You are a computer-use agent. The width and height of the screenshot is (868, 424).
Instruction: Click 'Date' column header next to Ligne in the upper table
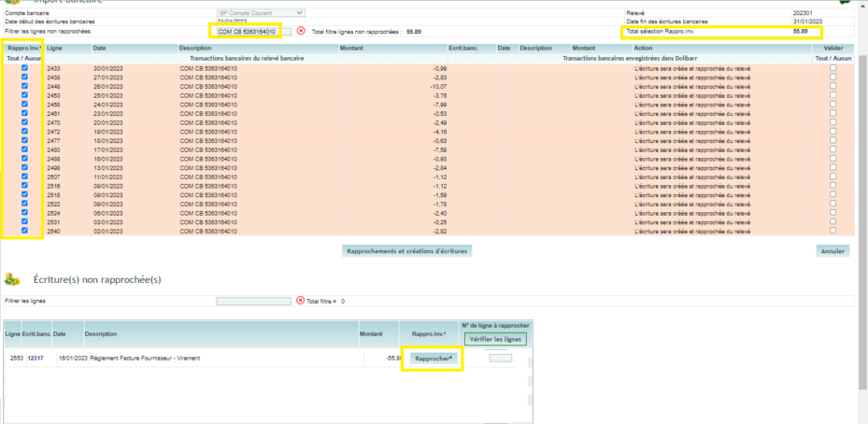pyautogui.click(x=99, y=49)
